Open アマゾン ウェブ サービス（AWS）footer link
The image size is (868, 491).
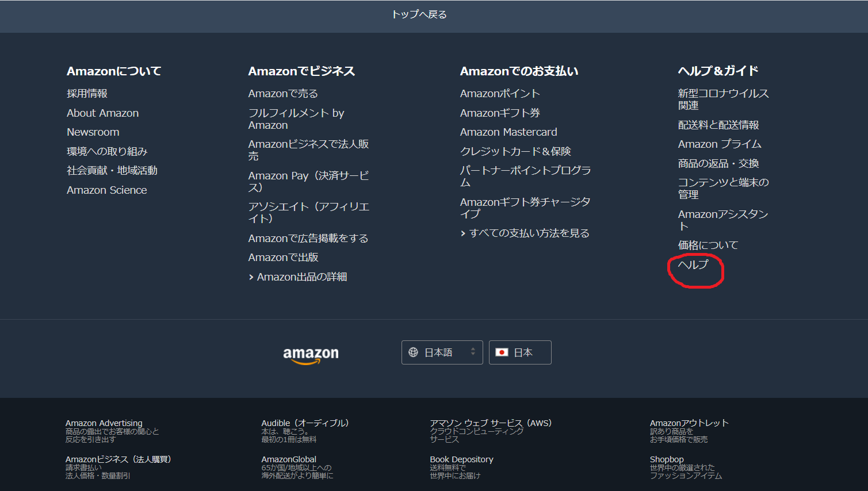pos(491,423)
